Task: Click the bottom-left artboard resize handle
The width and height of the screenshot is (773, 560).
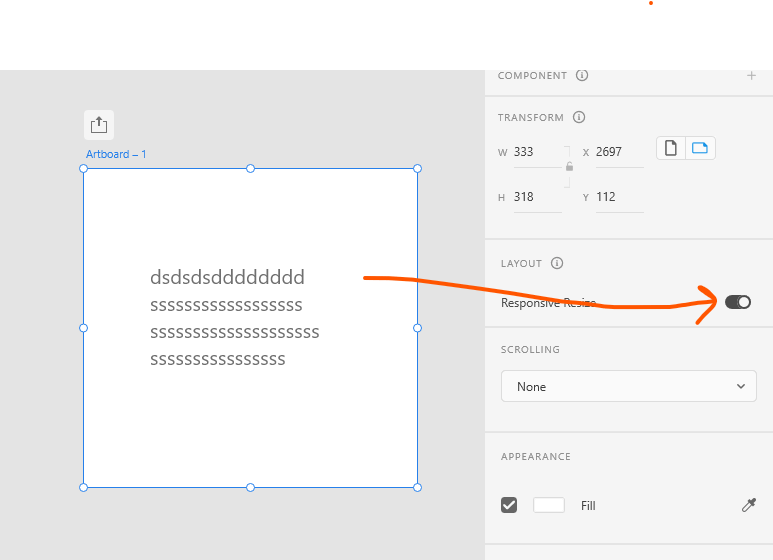Action: click(x=83, y=488)
